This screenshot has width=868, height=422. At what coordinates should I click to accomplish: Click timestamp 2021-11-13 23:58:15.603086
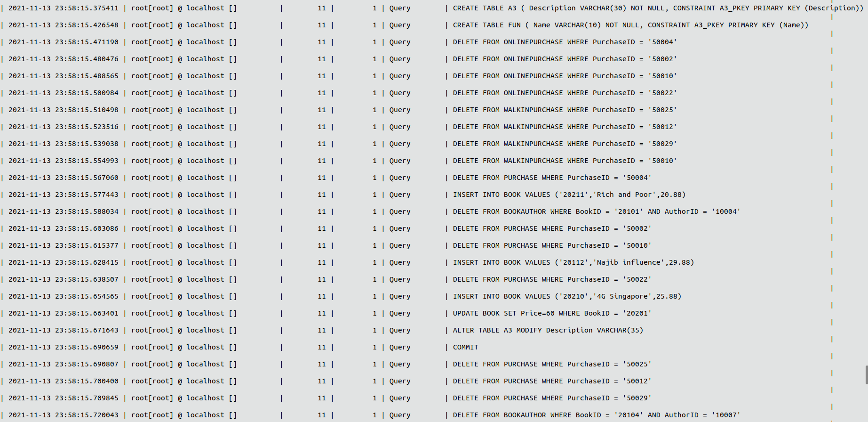coord(64,228)
